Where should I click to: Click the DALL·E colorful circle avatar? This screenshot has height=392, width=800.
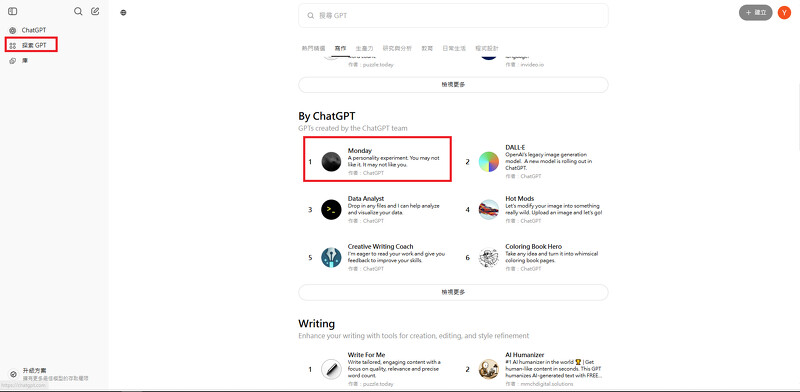pos(488,162)
